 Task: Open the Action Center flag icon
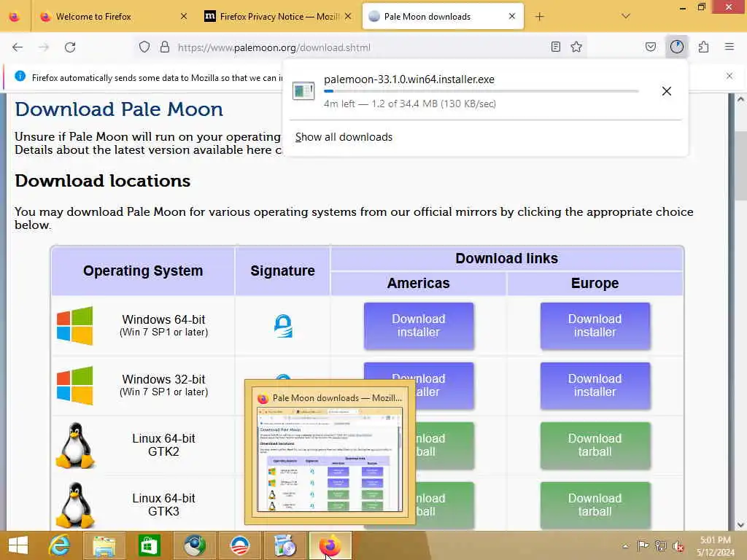pyautogui.click(x=643, y=545)
